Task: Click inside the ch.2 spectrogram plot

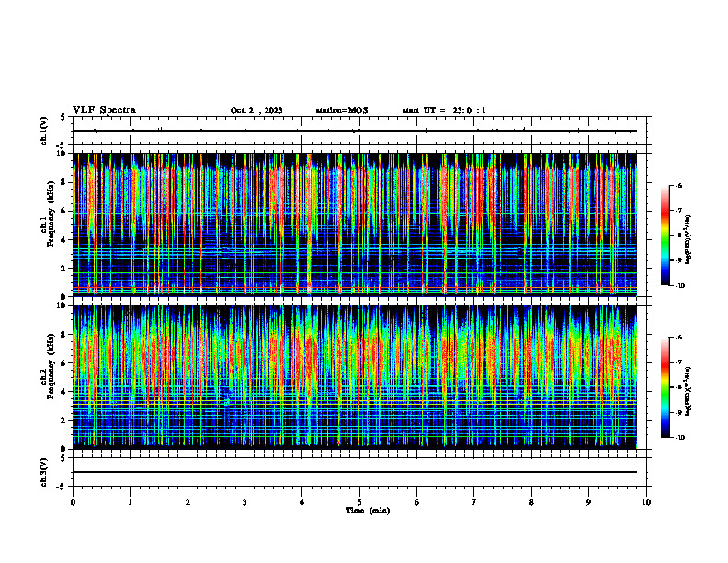Action: pos(355,377)
